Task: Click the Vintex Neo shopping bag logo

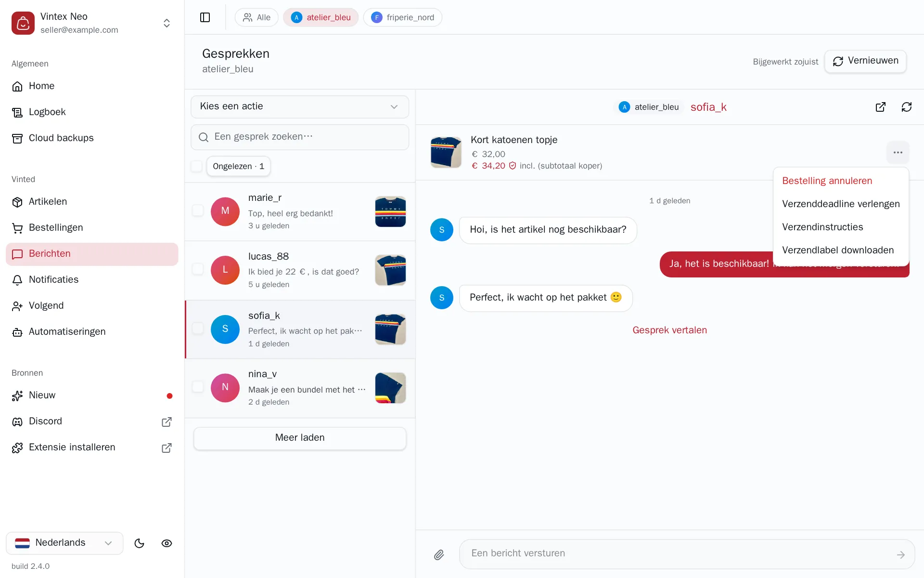Action: coord(23,23)
